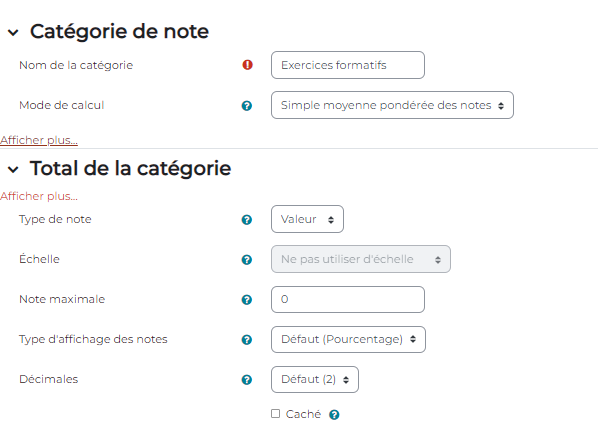Open help for Type d'affichage des notes
The image size is (598, 426).
pyautogui.click(x=247, y=340)
